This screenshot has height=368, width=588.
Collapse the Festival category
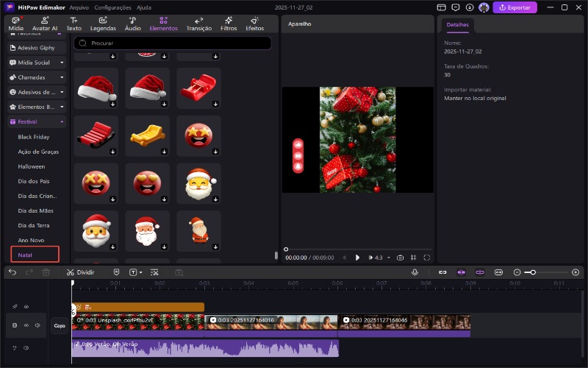tap(37, 121)
